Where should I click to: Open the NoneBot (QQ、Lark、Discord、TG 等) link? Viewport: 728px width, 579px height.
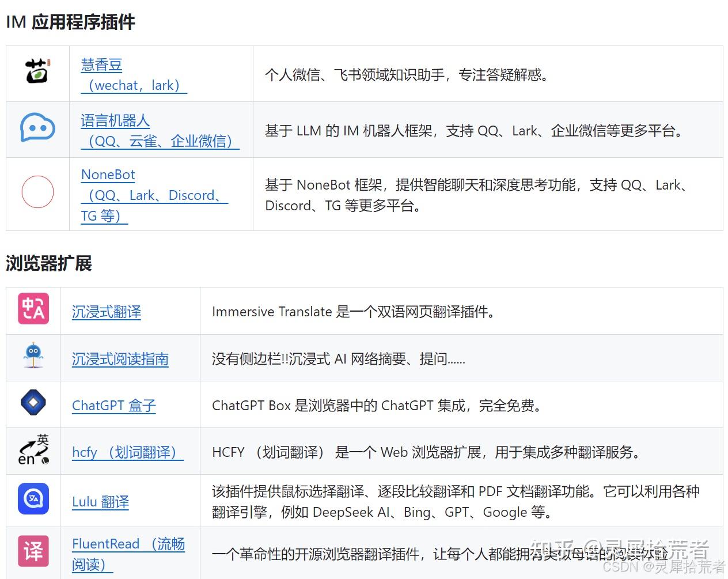point(154,195)
